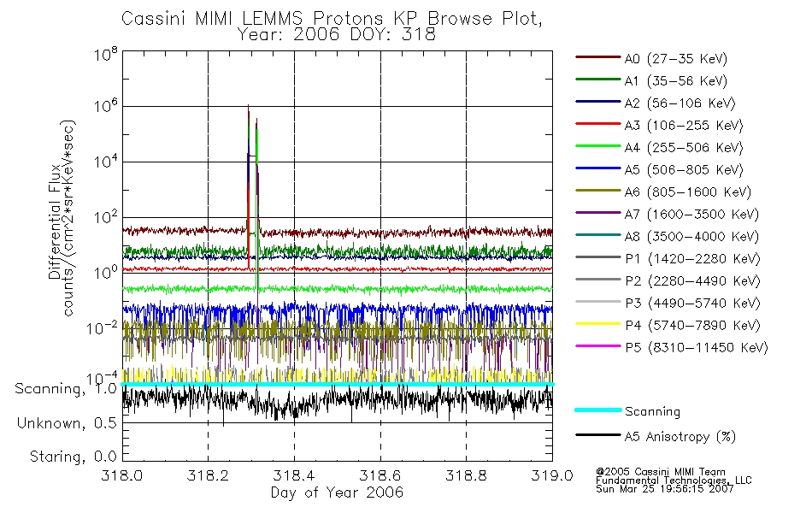
Task: Click the 319.0 x-axis tick label
Action: pos(552,475)
